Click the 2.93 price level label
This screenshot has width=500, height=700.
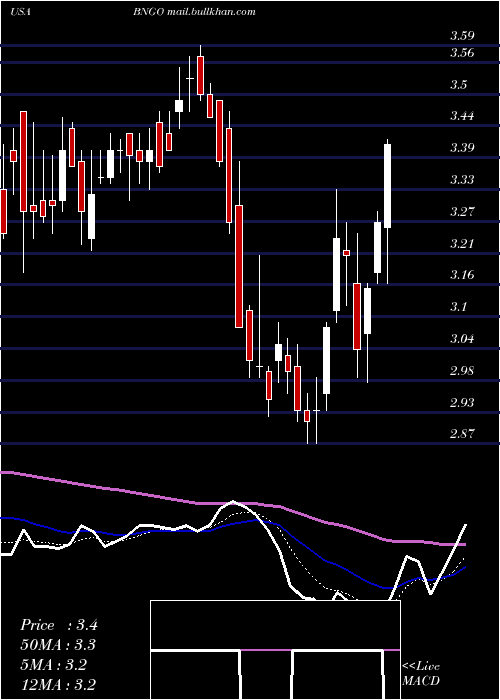462,402
